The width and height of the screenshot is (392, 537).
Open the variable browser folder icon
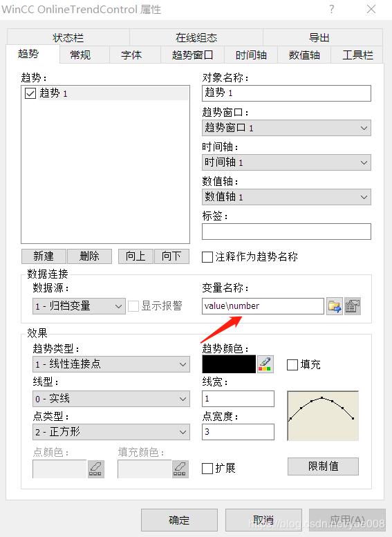tap(335, 306)
